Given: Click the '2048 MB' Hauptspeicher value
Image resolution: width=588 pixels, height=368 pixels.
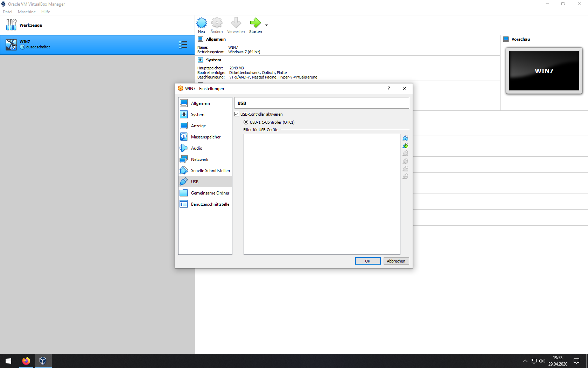Looking at the screenshot, I should tap(237, 68).
